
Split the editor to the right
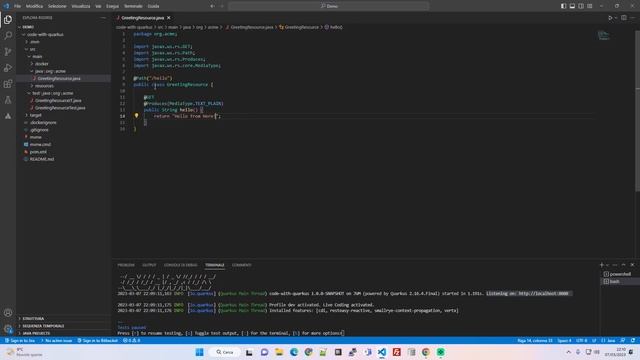coord(624,18)
